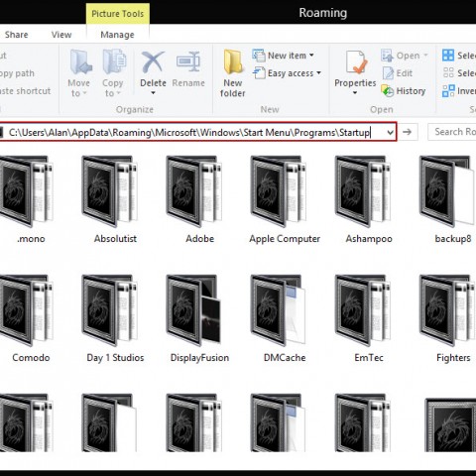Expand the Properties dropdown arrow
This screenshot has width=476, height=476.
pyautogui.click(x=355, y=93)
